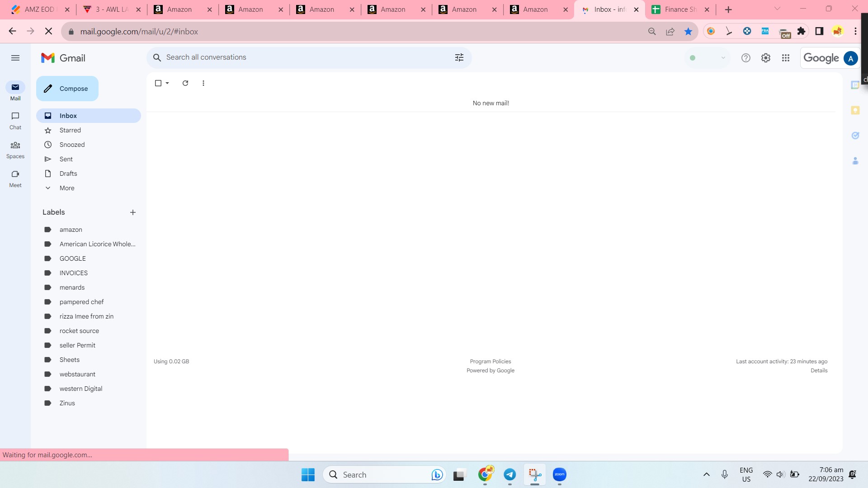Open Gmail Support help icon

[746, 58]
